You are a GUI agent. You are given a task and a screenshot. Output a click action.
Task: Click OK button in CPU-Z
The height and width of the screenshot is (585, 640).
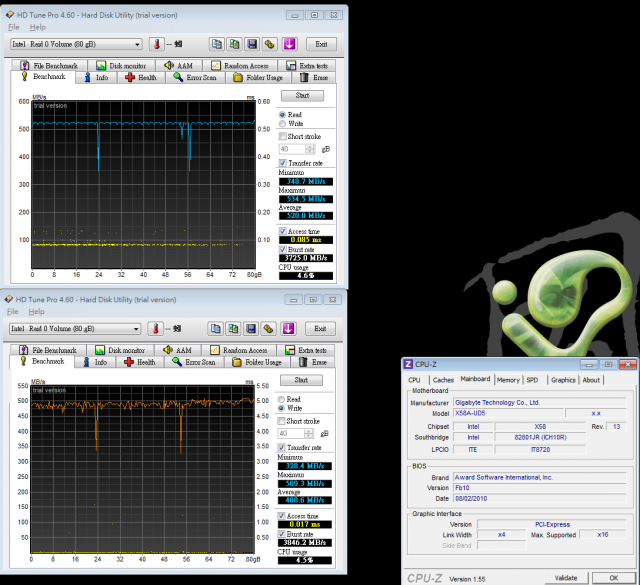click(x=614, y=578)
